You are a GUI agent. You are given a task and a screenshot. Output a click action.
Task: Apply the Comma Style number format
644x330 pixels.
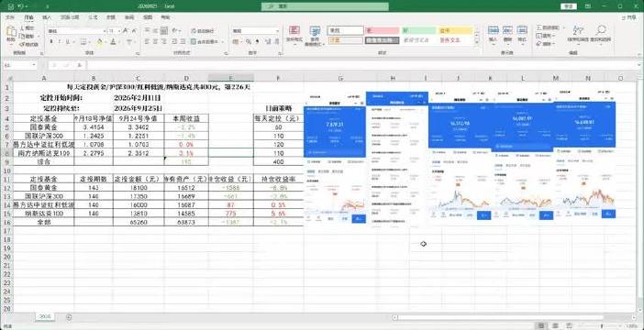point(258,41)
